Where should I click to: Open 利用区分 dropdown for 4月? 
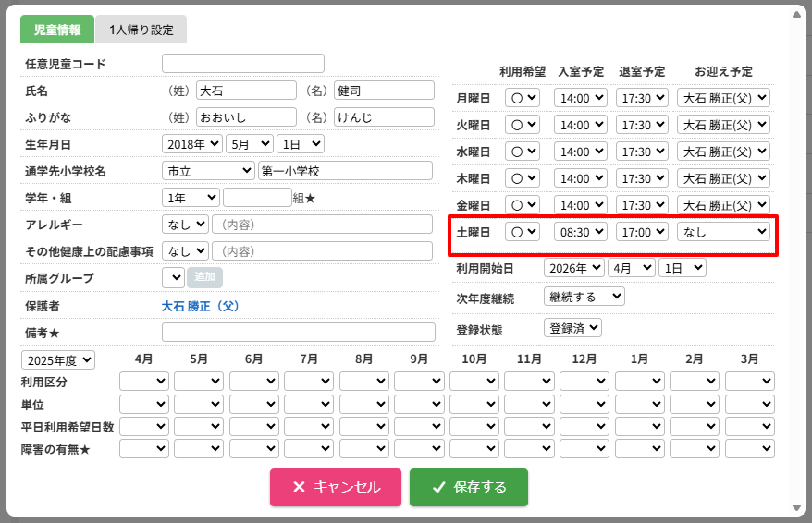click(144, 382)
